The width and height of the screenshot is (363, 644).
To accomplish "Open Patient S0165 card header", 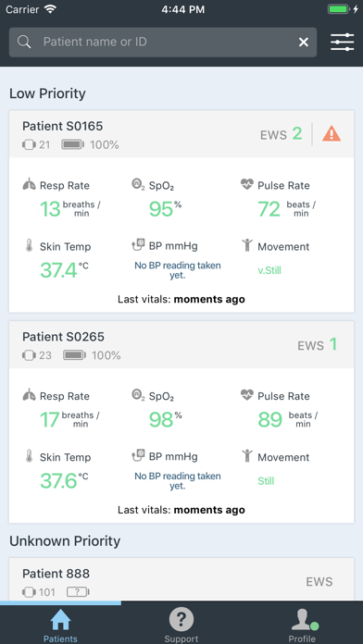I will coord(181,134).
